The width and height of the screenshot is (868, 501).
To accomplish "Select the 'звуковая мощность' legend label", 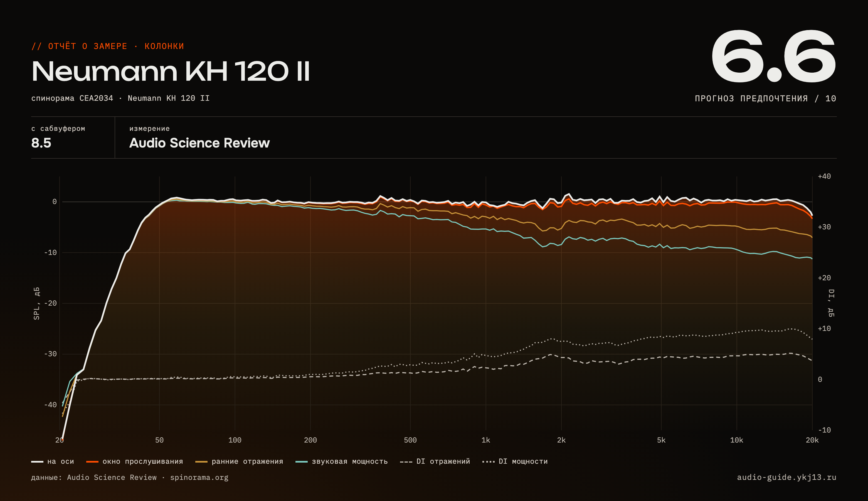I will pos(350,461).
